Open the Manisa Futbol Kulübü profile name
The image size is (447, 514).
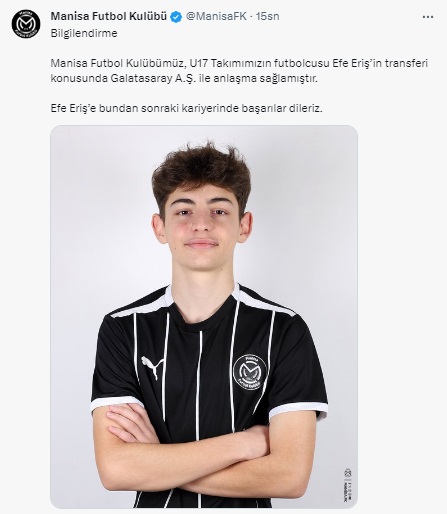(x=109, y=16)
